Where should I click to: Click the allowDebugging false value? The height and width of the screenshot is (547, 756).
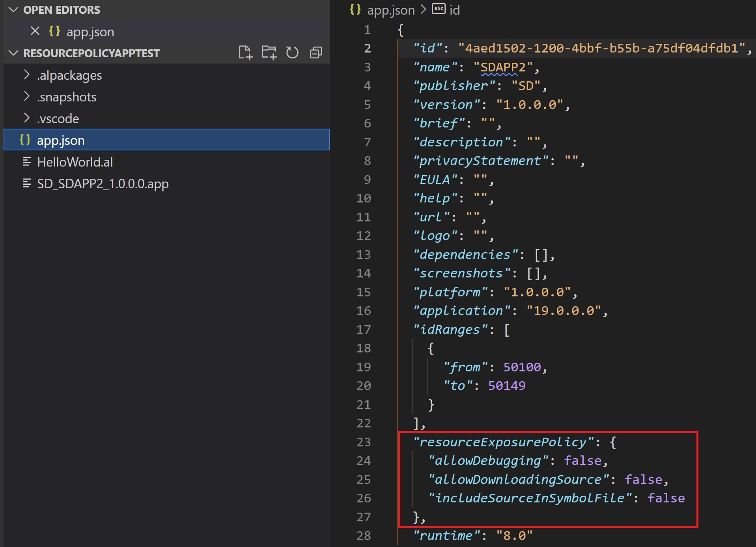pos(582,461)
